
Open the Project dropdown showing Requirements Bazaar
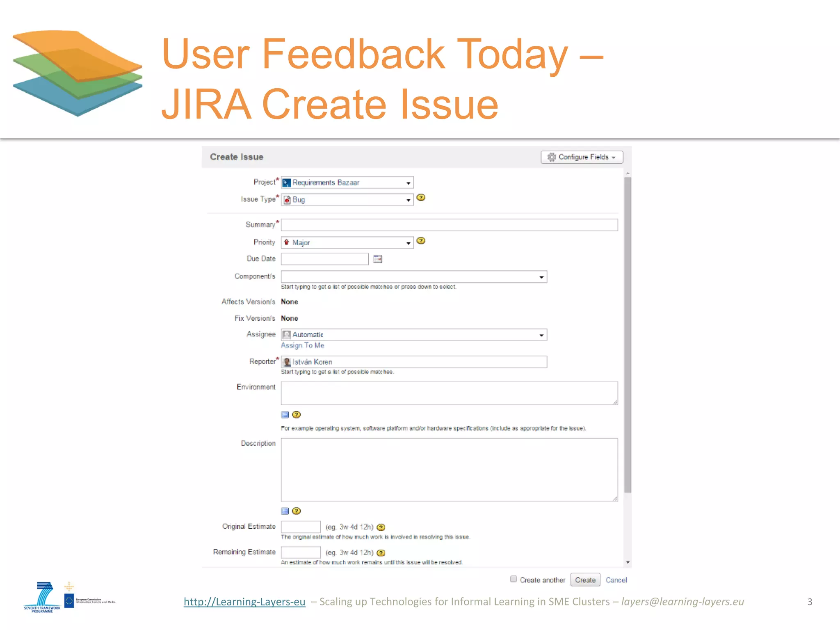347,183
